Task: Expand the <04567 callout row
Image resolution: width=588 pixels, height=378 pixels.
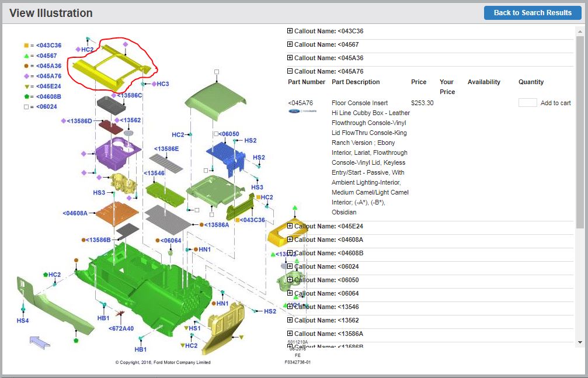Action: [x=290, y=44]
